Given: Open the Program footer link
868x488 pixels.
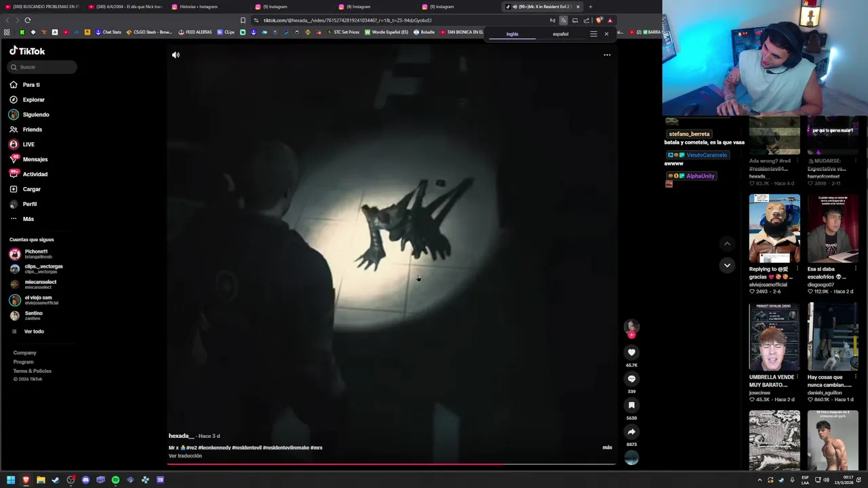Looking at the screenshot, I should point(23,362).
